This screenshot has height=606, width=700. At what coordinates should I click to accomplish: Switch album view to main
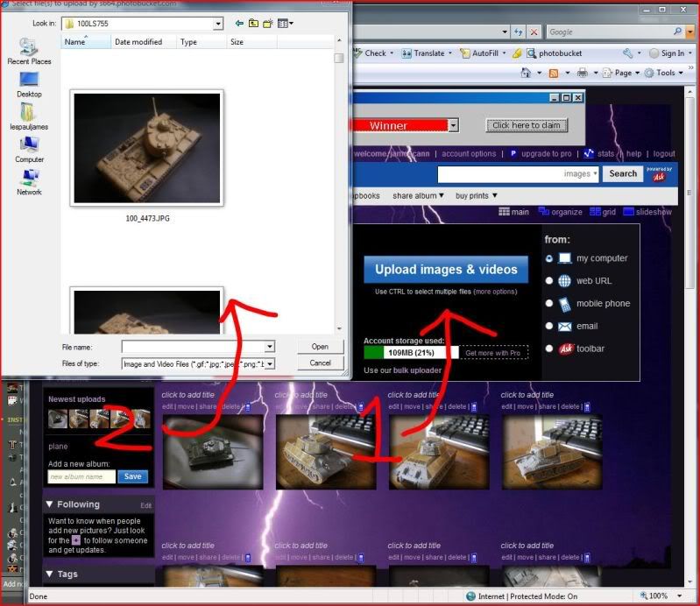(x=513, y=212)
